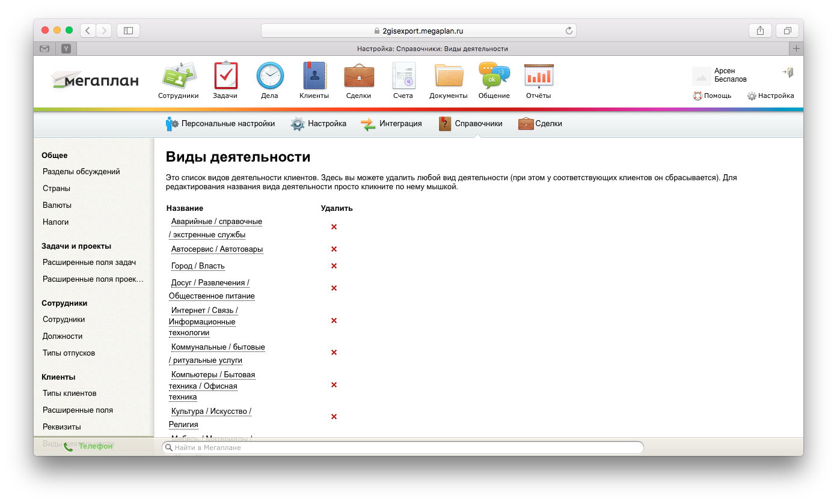Open the pinned mail tab
The image size is (837, 504).
tap(44, 49)
